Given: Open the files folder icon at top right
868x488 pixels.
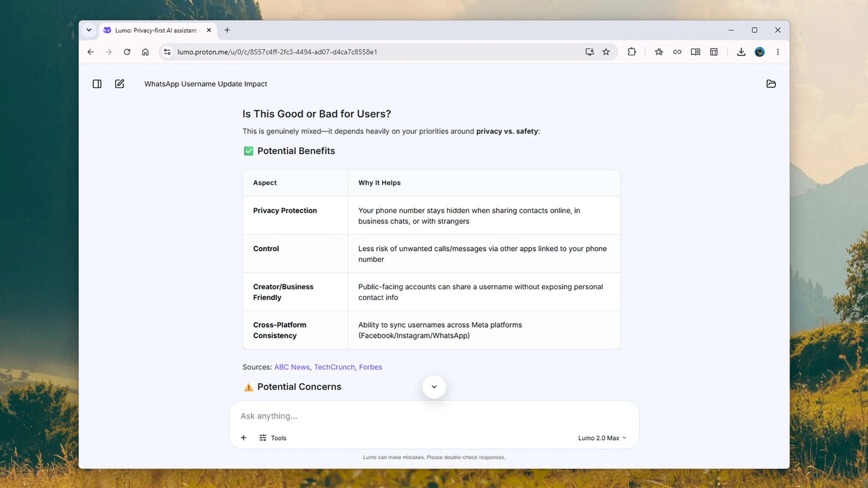Looking at the screenshot, I should coord(771,84).
